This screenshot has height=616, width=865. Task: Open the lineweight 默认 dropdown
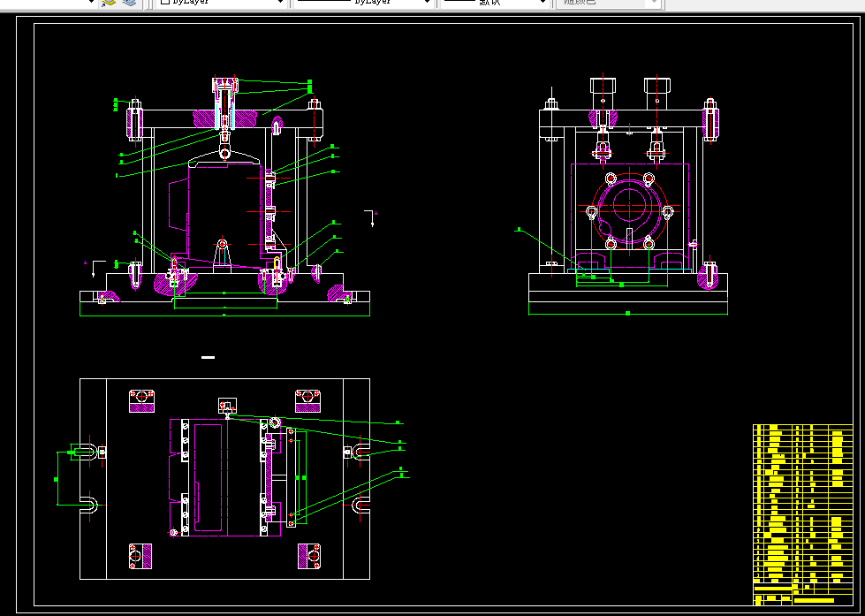click(495, 3)
